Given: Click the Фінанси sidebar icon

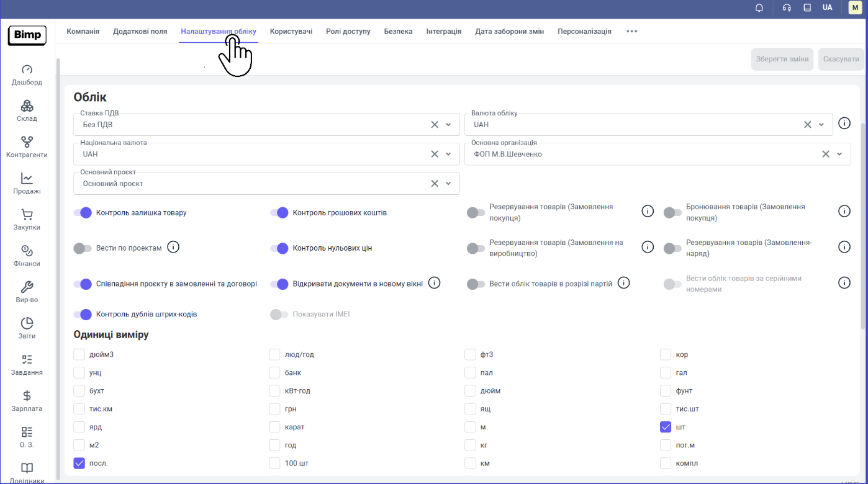Looking at the screenshot, I should click(x=27, y=251).
